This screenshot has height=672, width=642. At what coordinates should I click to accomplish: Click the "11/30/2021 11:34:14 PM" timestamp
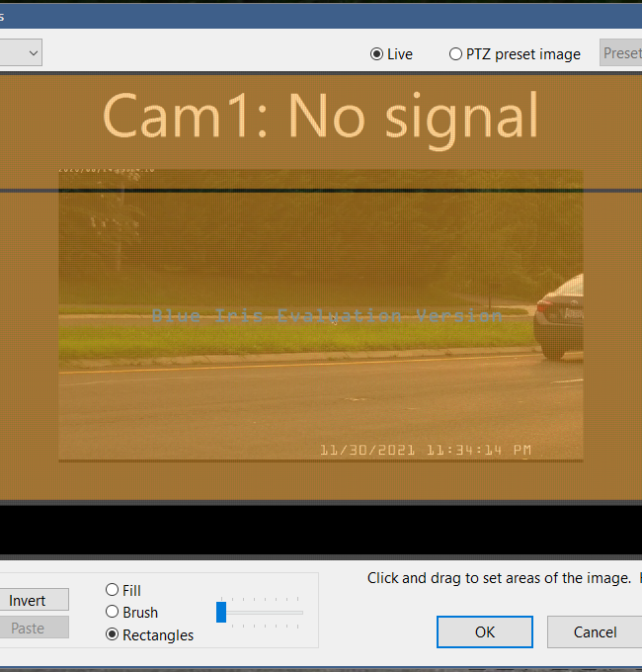click(426, 450)
